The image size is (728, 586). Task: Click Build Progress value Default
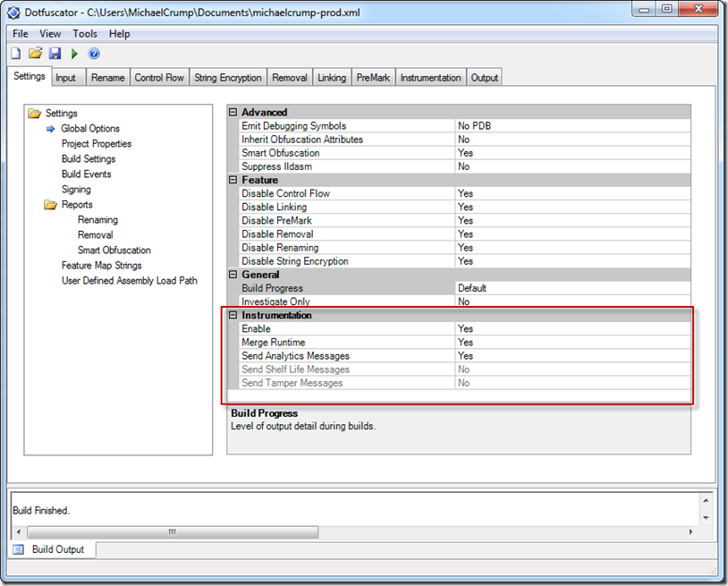point(572,288)
